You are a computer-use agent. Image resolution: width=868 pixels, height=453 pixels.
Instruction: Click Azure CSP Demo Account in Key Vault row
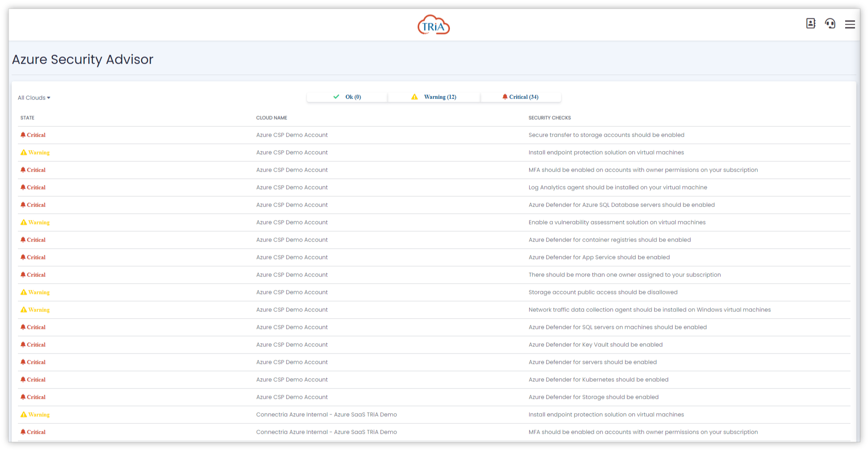(292, 345)
